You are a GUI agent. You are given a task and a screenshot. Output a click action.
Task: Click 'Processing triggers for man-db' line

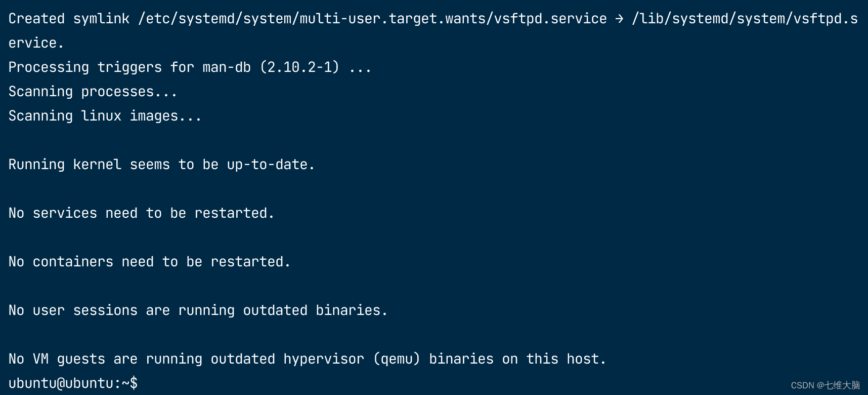(129, 67)
